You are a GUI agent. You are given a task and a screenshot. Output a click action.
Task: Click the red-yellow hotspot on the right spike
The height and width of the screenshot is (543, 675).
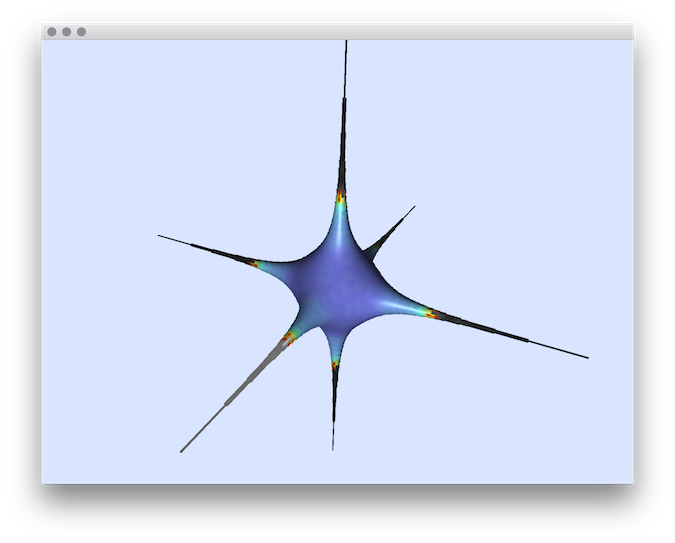click(431, 314)
